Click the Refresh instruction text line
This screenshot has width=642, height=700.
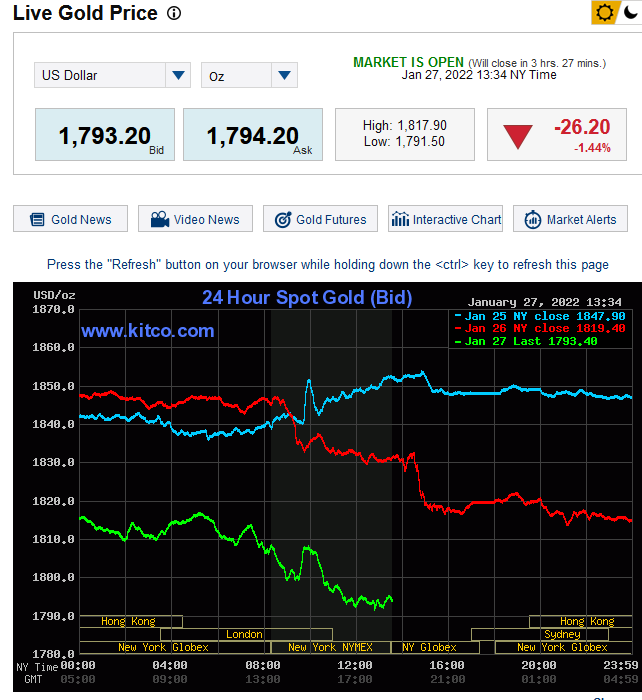pyautogui.click(x=328, y=264)
